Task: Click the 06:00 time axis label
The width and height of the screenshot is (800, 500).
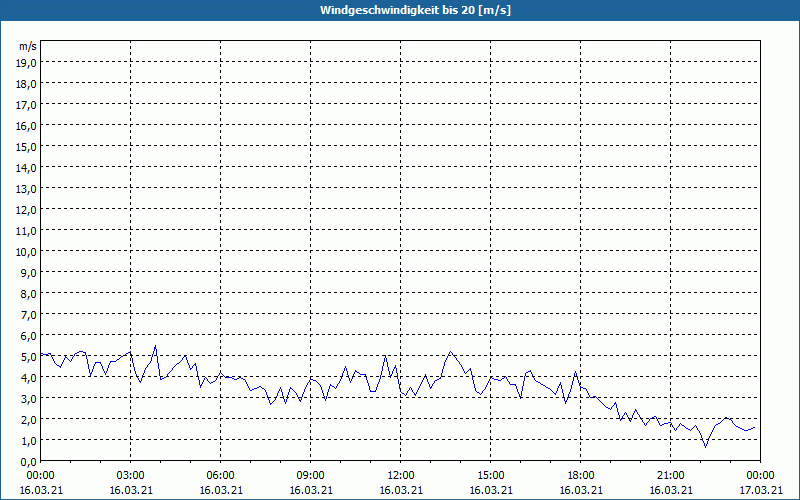Action: click(x=220, y=476)
